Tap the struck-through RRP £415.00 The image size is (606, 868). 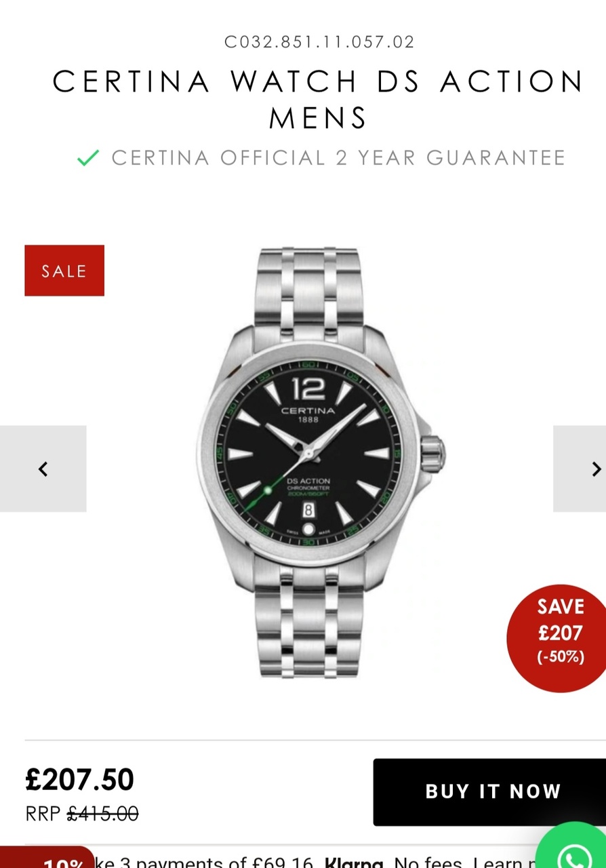tap(82, 812)
